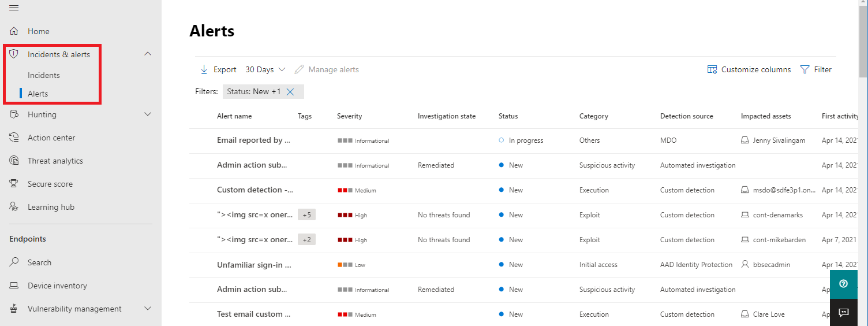Click the Home house icon

click(x=14, y=31)
